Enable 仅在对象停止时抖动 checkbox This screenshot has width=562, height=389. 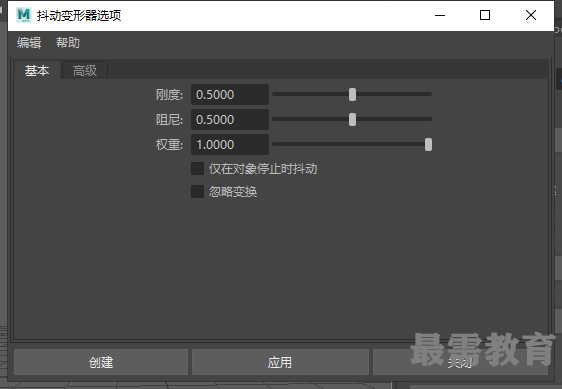[197, 169]
